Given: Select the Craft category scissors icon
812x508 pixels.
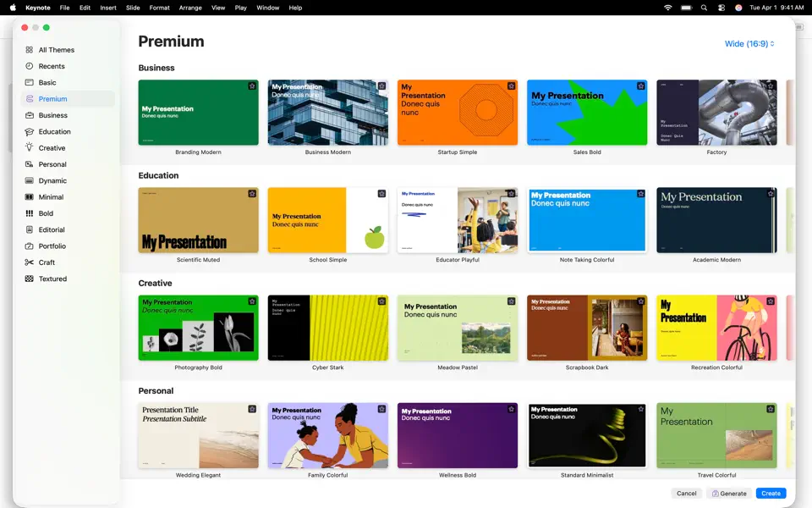Looking at the screenshot, I should click(x=30, y=262).
